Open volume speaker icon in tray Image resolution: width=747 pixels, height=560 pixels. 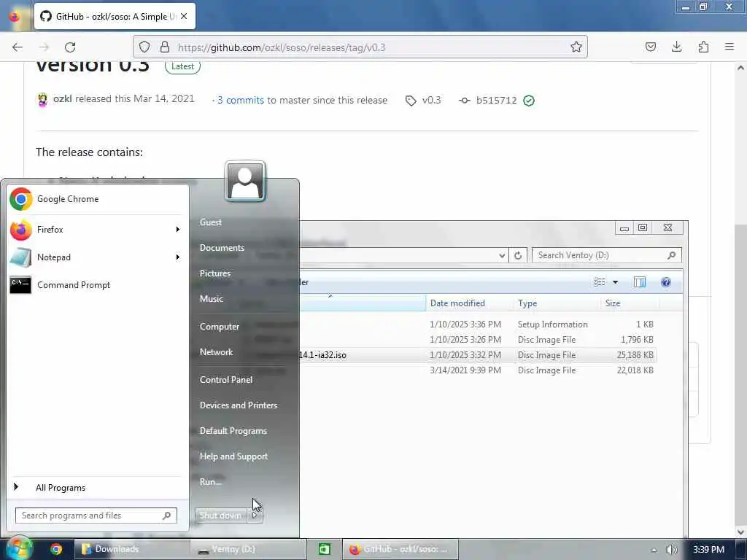pyautogui.click(x=671, y=550)
